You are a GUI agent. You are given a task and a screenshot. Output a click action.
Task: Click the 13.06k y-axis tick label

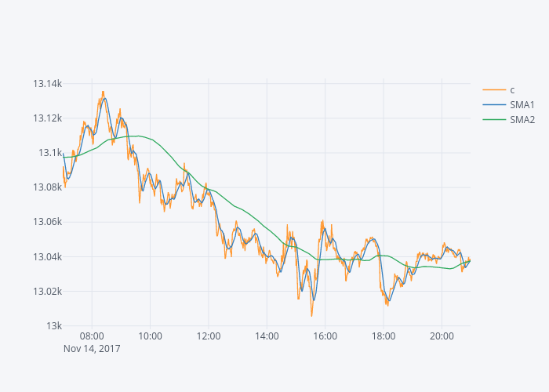click(x=47, y=222)
